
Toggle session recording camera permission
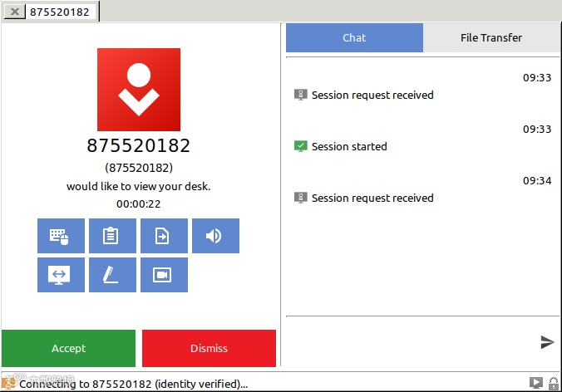164,275
